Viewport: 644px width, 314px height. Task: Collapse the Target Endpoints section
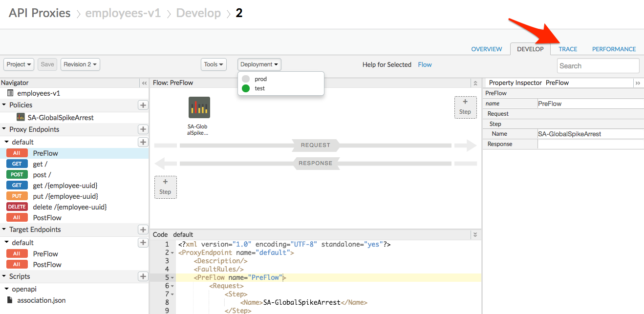tap(4, 230)
